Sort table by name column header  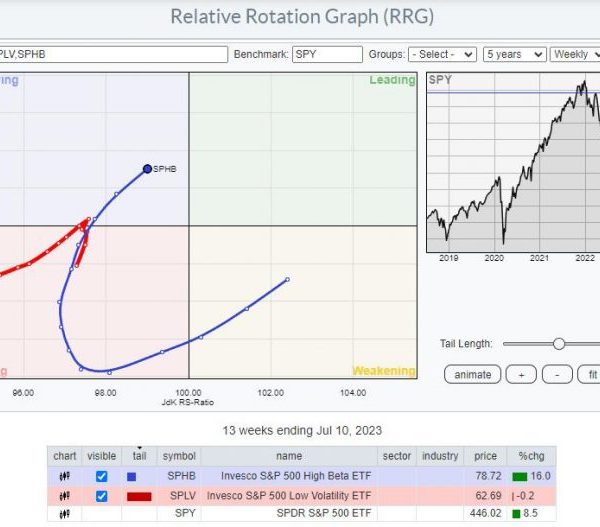click(x=289, y=456)
